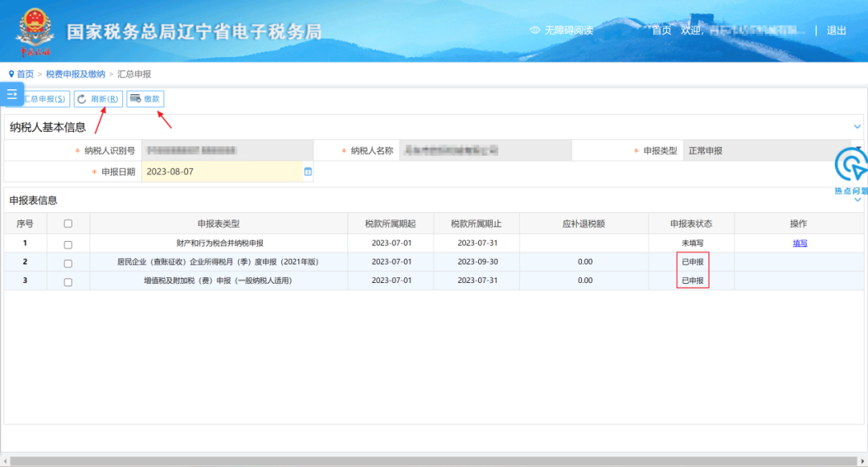This screenshot has width=868, height=467.
Task: Enable 无障碍阅读 accessibility reading mode
Action: point(561,31)
